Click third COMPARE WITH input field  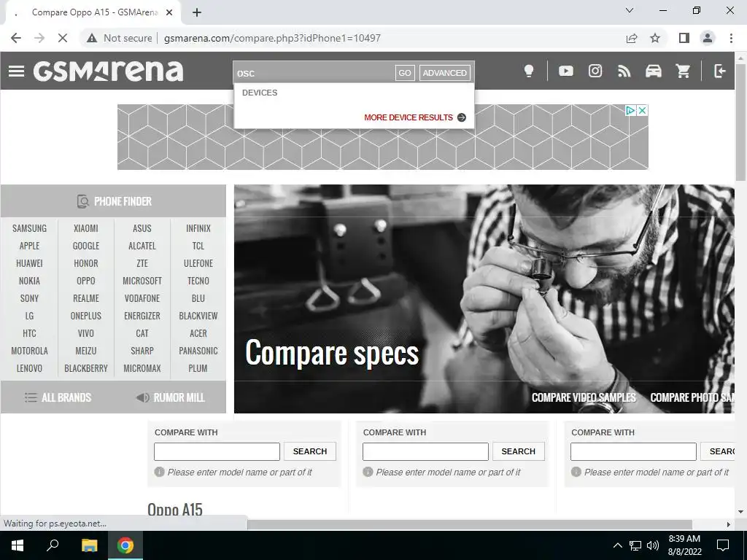634,451
